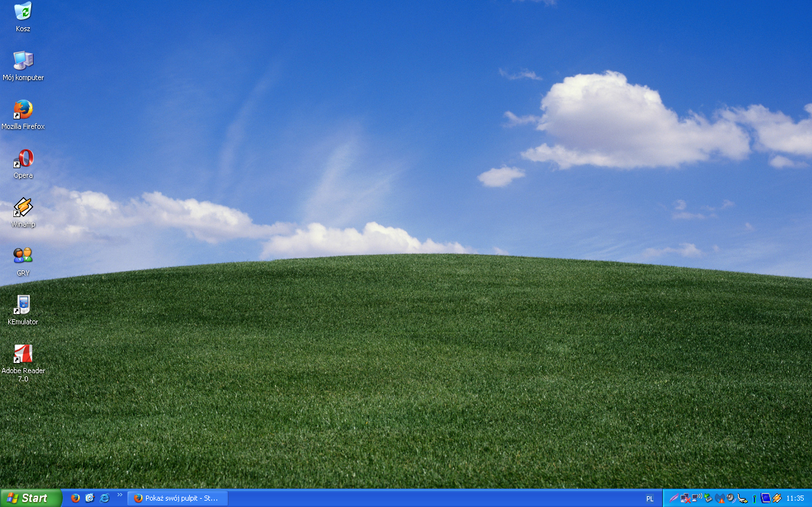The height and width of the screenshot is (507, 812).
Task: Launch Internet Explorer from Quick Launch
Action: pyautogui.click(x=105, y=498)
